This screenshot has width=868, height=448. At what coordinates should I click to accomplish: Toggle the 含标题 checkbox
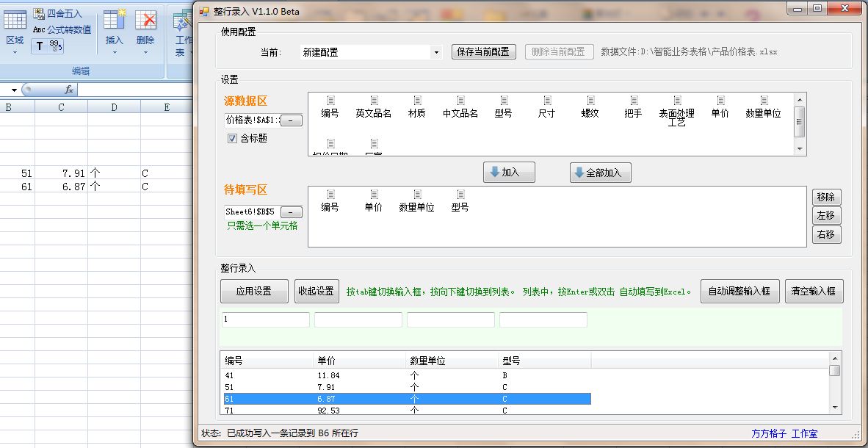(x=232, y=138)
